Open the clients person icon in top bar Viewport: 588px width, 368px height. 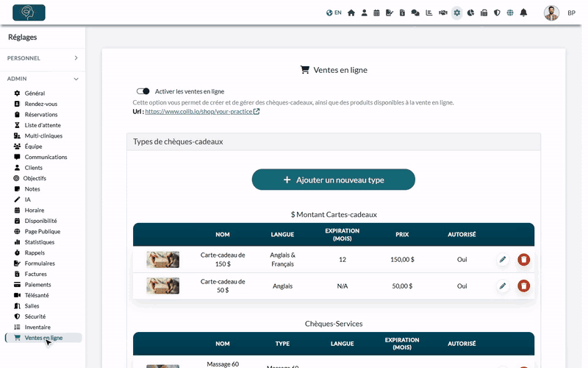click(364, 13)
